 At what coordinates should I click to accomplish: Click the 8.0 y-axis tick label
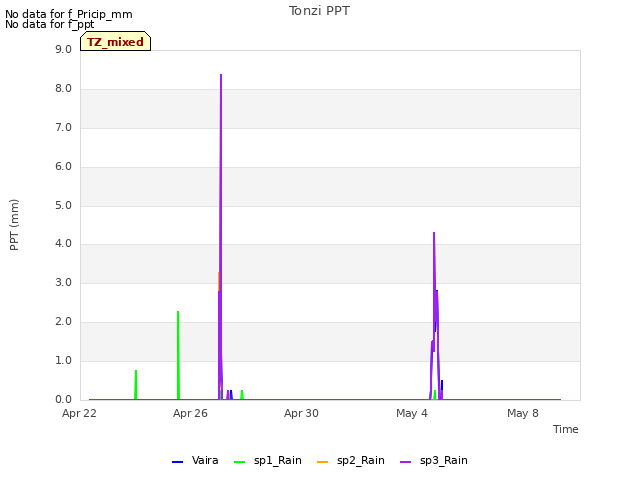tap(63, 89)
